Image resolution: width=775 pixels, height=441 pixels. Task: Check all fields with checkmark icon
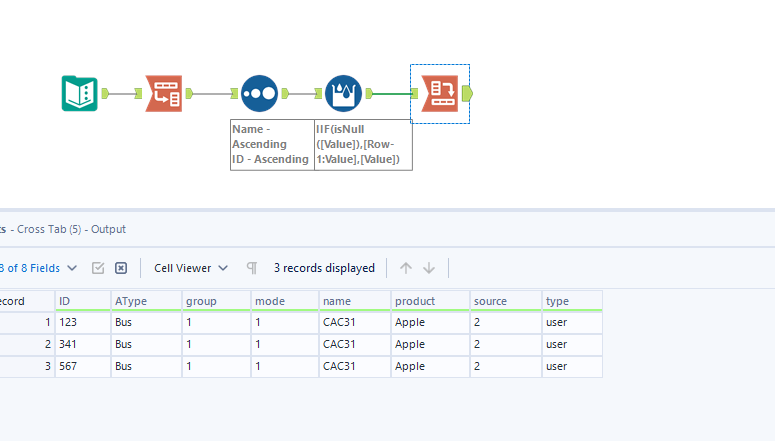[98, 268]
